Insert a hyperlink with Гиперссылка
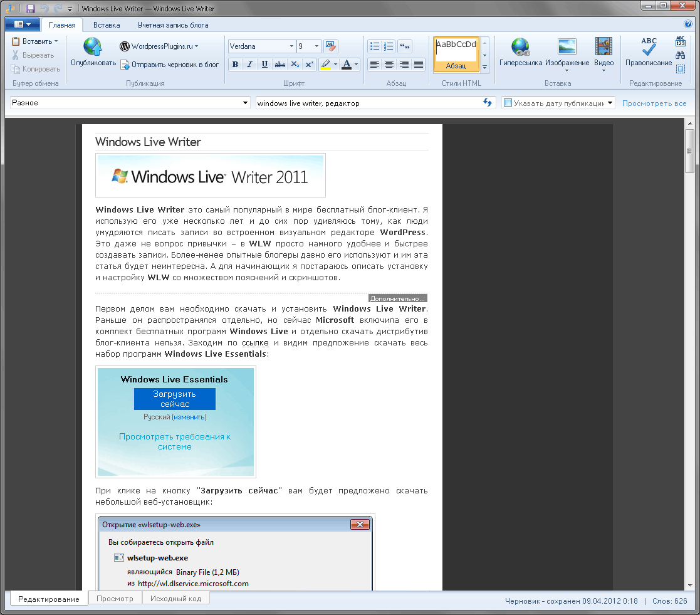 (x=521, y=52)
